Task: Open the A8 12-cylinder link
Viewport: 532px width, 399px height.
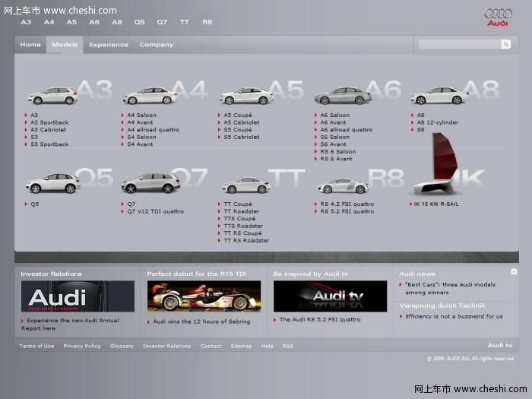Action: coord(438,122)
